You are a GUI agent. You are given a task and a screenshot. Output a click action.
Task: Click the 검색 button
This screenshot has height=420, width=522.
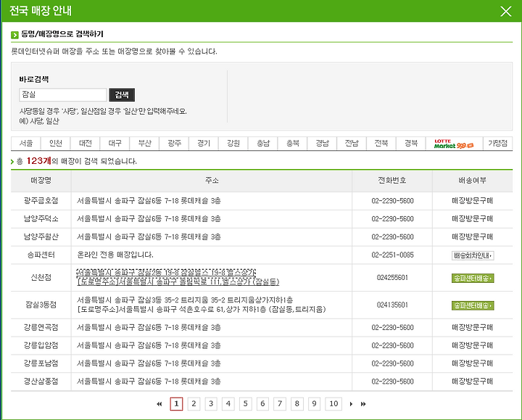[x=122, y=95]
